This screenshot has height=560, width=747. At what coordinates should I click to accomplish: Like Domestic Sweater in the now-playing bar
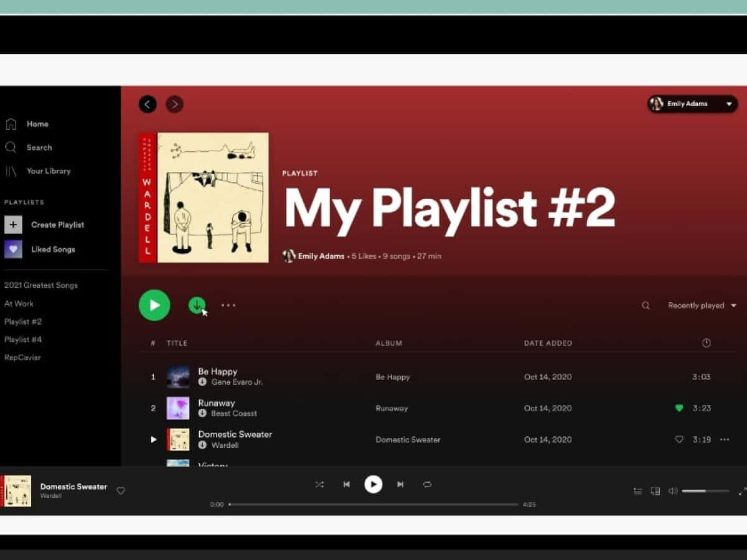121,490
